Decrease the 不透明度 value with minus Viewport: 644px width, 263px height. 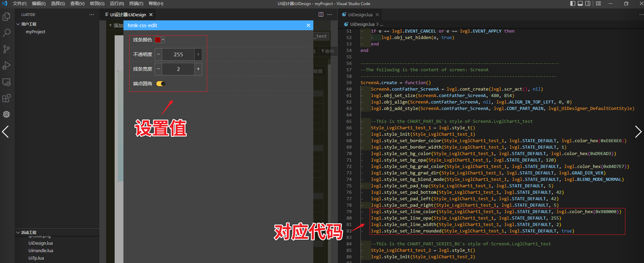pyautogui.click(x=158, y=54)
